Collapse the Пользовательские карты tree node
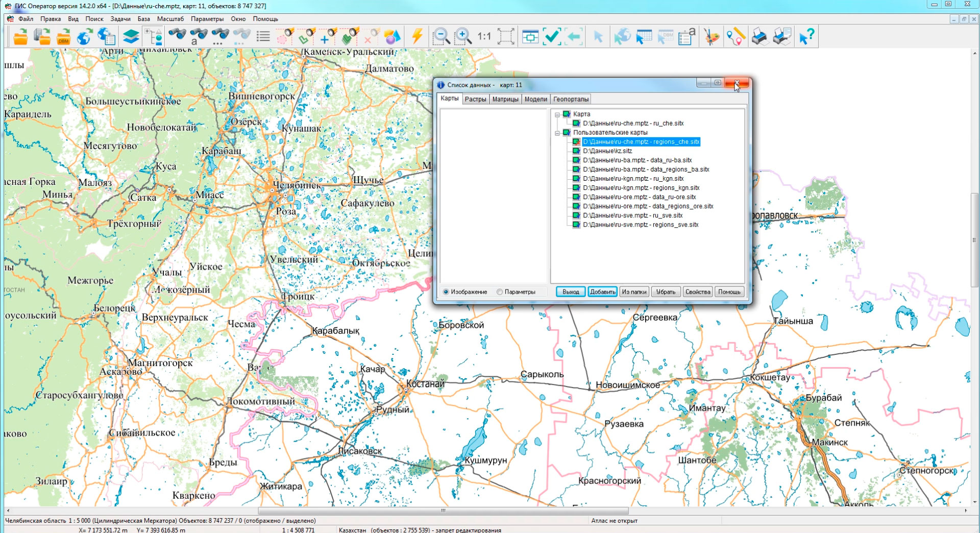The width and height of the screenshot is (980, 533). (x=557, y=133)
